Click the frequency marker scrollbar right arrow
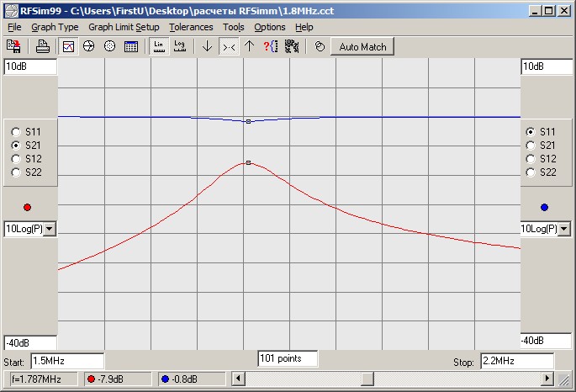 [547, 378]
